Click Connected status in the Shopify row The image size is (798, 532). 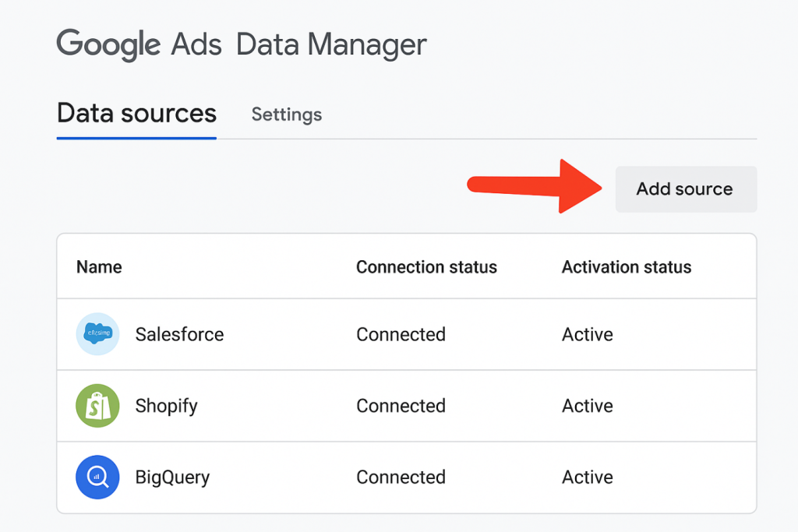401,406
